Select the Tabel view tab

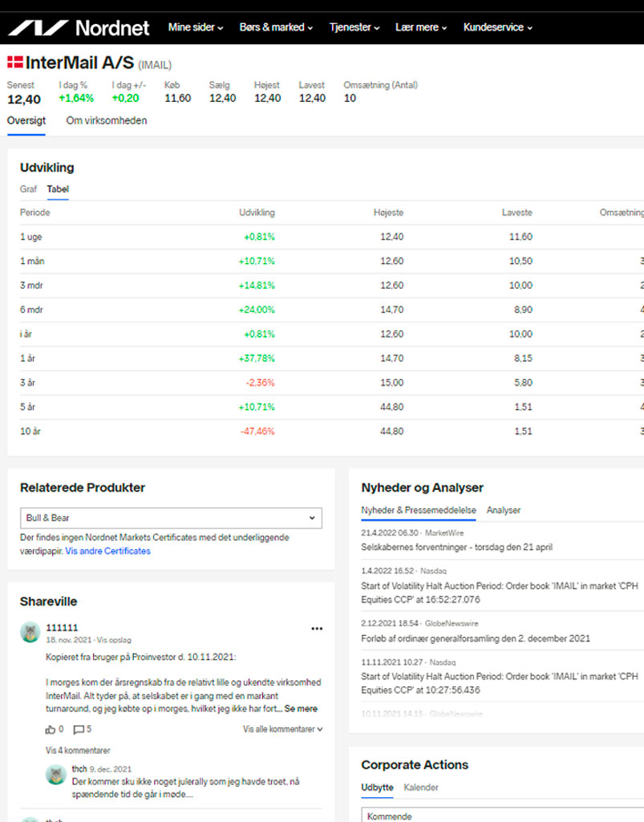[58, 189]
